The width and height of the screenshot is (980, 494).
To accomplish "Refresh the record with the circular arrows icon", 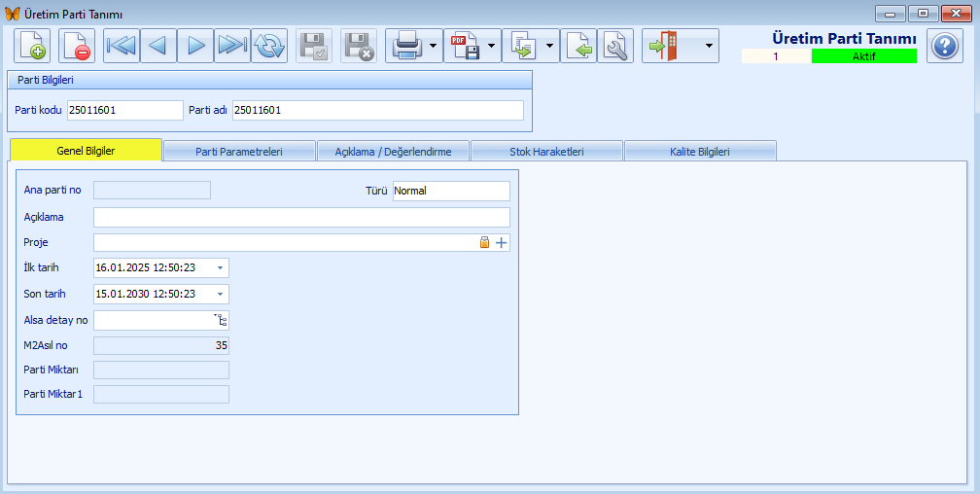I will coord(269,46).
